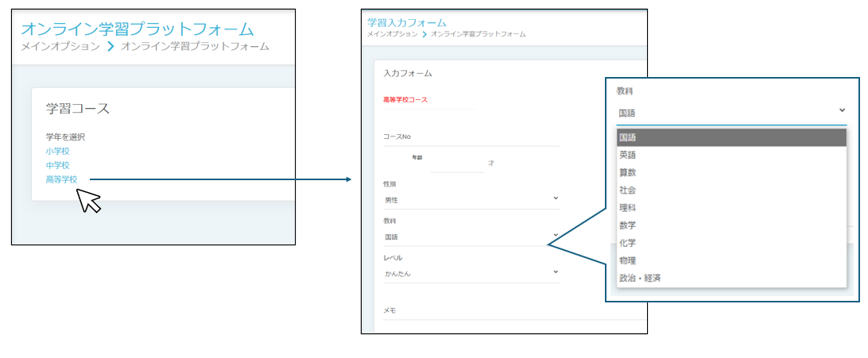
Task: Click the 年齢 input field
Action: 457,164
